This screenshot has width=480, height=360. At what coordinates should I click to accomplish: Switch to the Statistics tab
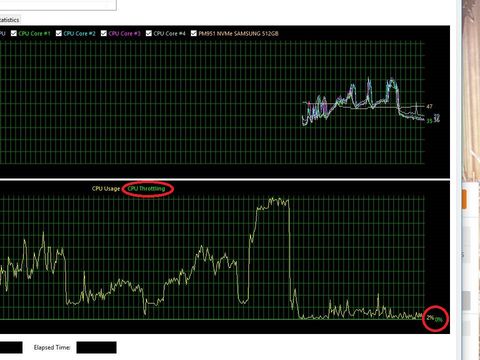[10, 20]
